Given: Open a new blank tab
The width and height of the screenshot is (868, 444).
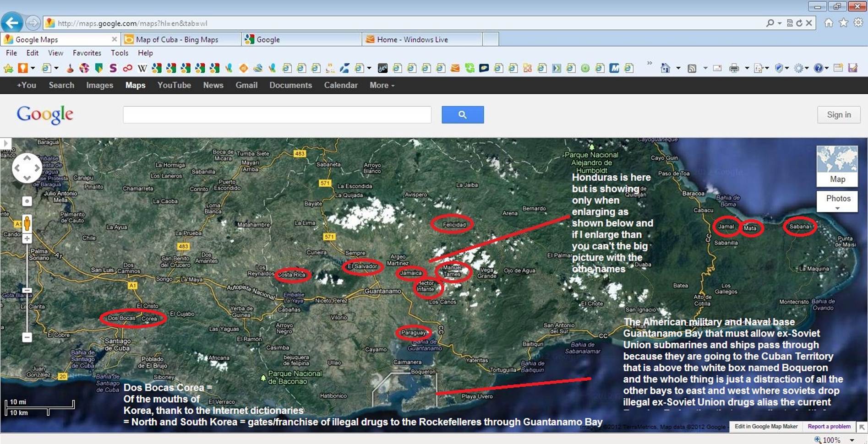Looking at the screenshot, I should click(491, 40).
